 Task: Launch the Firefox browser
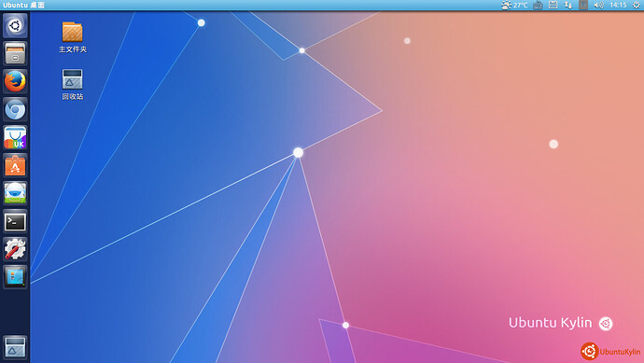[15, 81]
